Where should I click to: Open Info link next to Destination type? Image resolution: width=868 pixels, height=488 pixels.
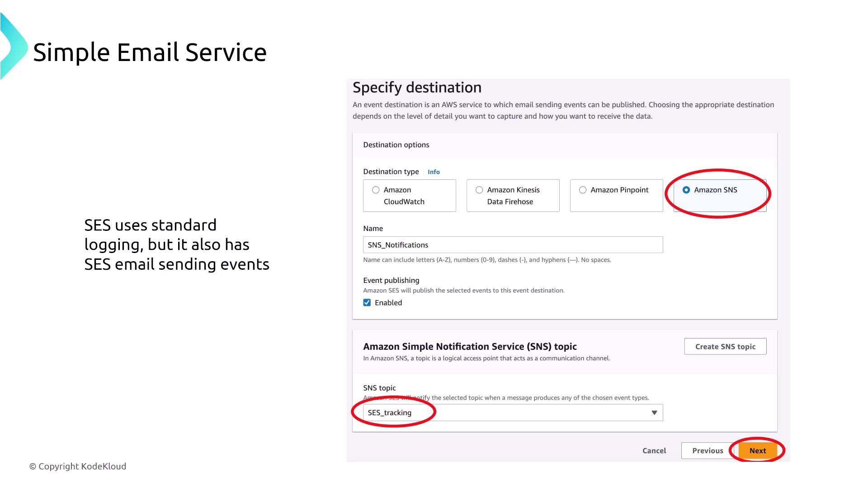click(434, 172)
